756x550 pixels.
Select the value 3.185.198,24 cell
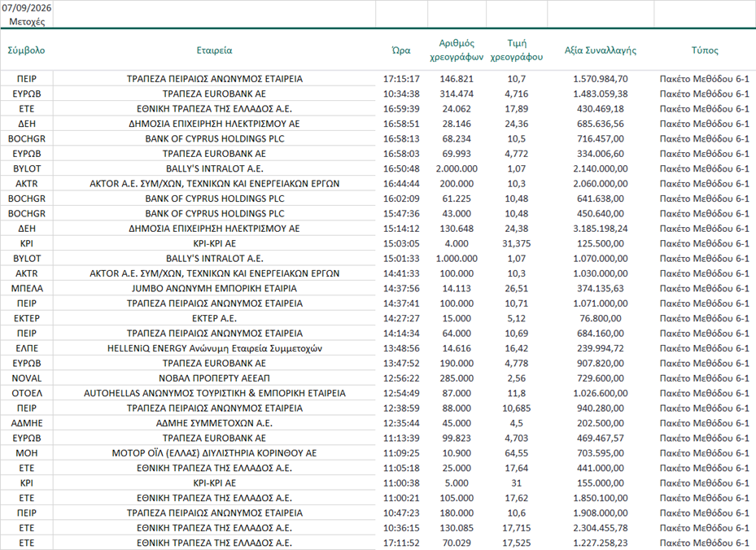[601, 229]
